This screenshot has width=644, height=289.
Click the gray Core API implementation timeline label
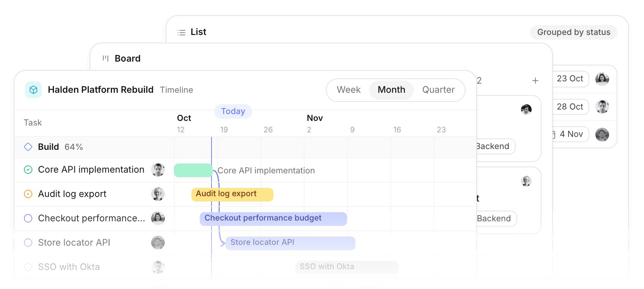point(266,171)
